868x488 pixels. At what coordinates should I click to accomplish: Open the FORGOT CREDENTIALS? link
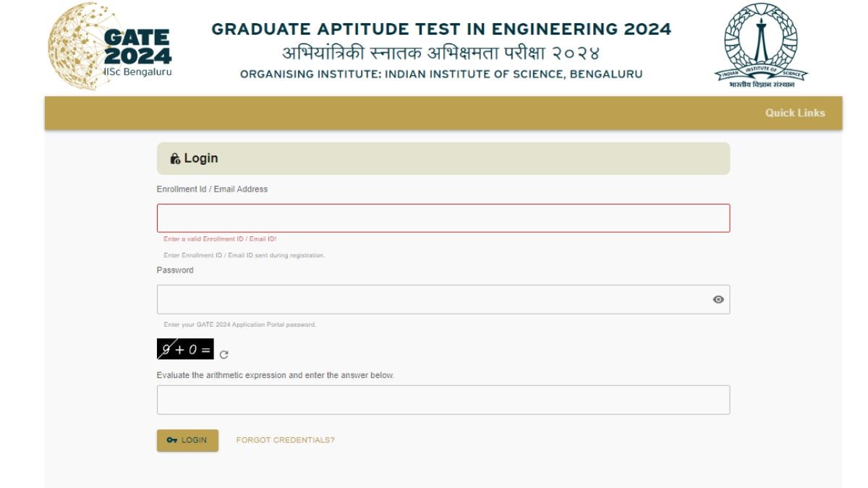285,440
